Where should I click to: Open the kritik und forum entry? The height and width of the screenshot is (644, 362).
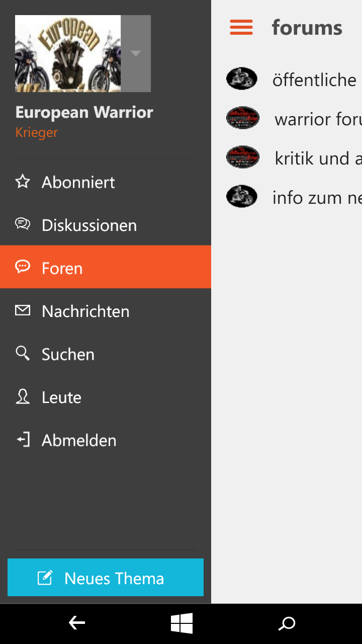coord(318,158)
